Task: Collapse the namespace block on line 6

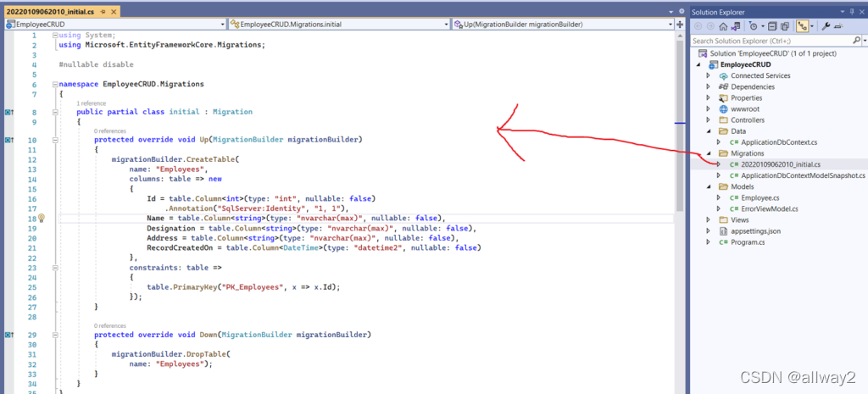Action: pos(54,85)
